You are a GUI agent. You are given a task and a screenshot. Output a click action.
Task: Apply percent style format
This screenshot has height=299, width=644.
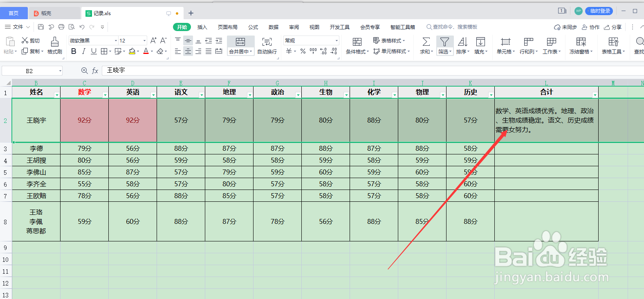tap(303, 51)
